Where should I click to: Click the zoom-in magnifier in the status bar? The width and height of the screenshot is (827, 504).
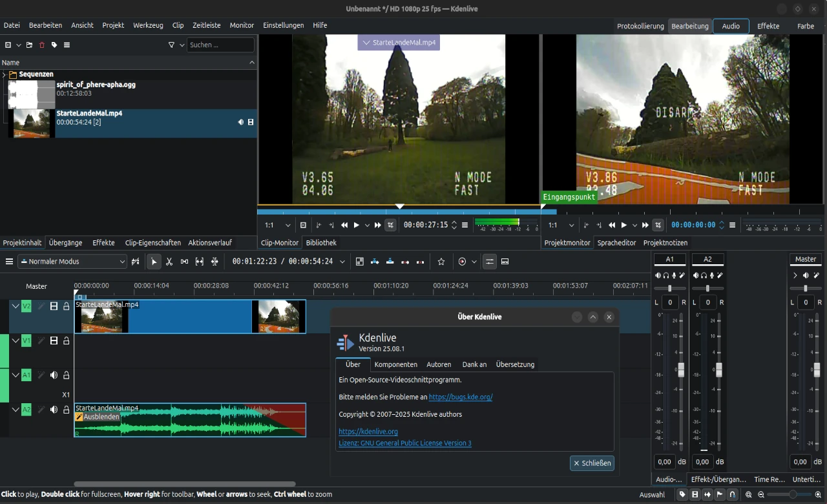[818, 495]
